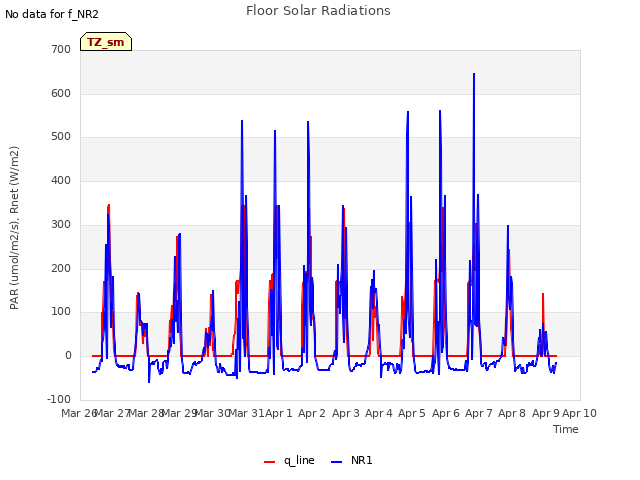Click the x-axis label 'Mar 29'
Viewport: 640px width, 480px height.
click(180, 413)
